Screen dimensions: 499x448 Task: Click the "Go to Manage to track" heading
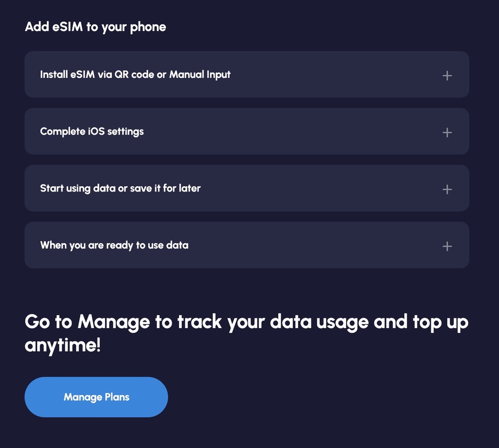coord(246,322)
